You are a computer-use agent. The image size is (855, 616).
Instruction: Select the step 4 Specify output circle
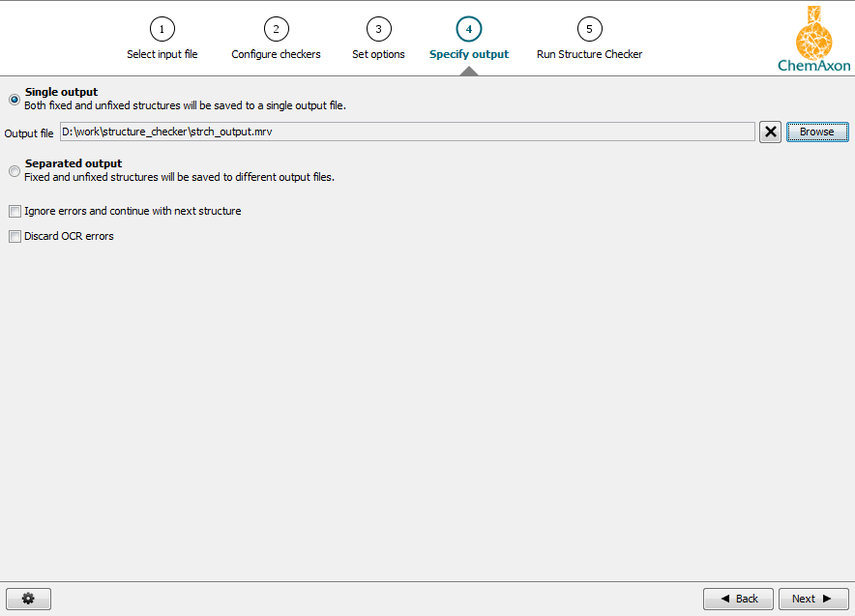(469, 29)
